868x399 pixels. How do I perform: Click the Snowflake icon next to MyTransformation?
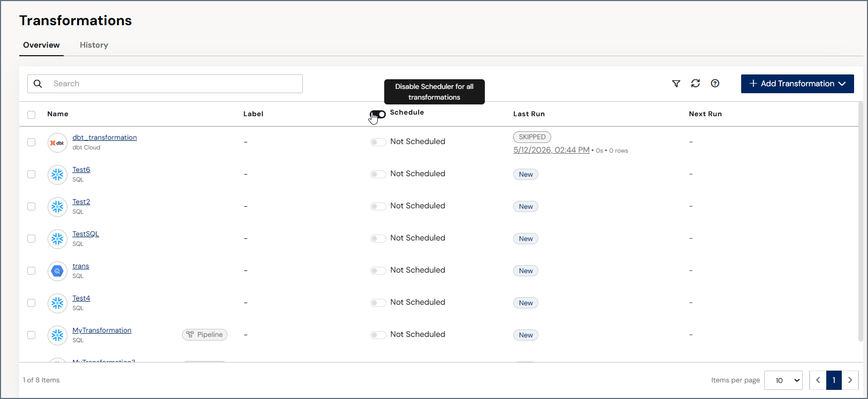57,335
